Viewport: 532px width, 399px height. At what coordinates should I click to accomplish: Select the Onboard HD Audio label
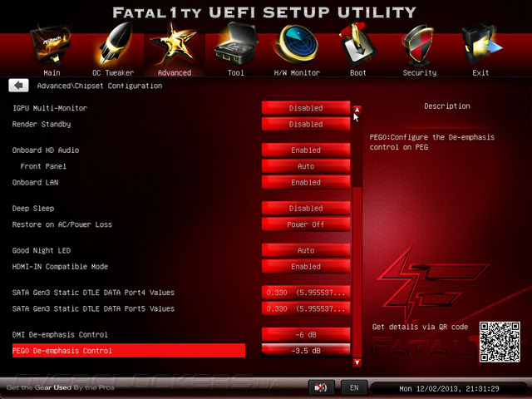(x=46, y=150)
